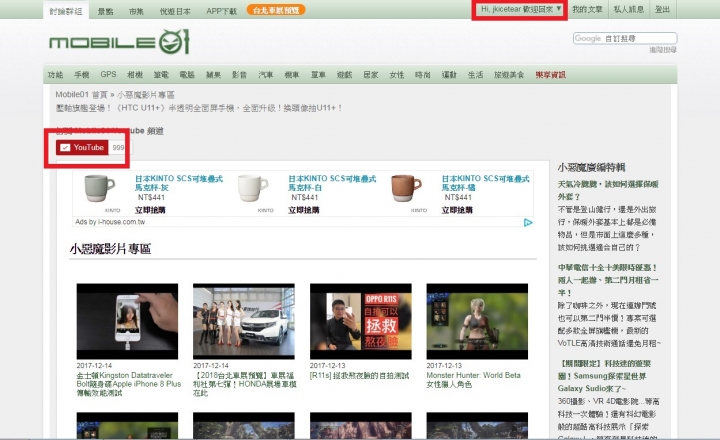
Task: Click the Mobile01 首頁 breadcrumb
Action: 81,95
